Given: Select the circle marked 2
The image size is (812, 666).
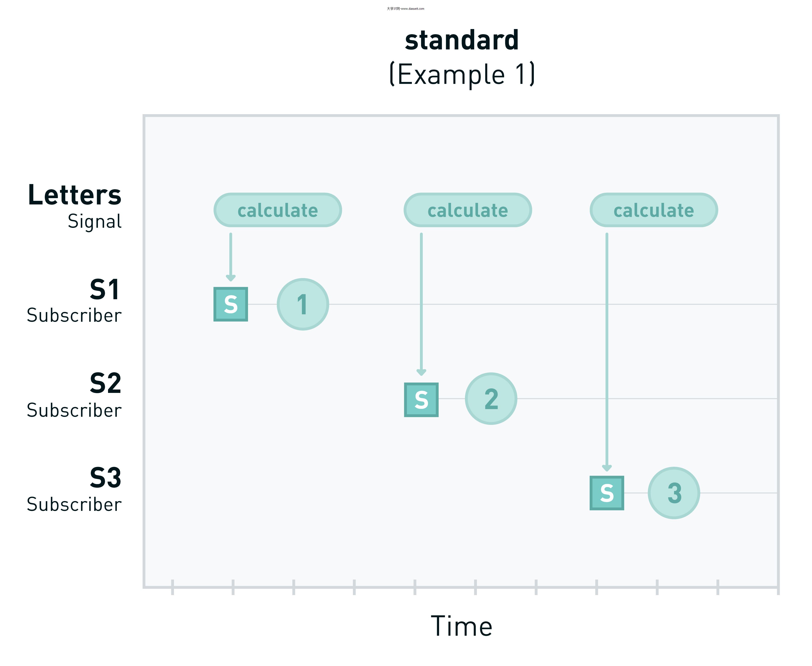Looking at the screenshot, I should 491,399.
